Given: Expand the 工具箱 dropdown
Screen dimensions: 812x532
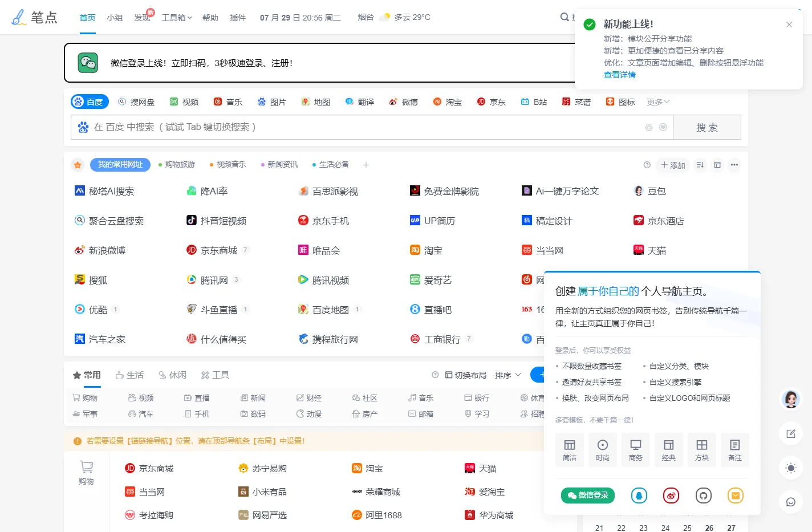Looking at the screenshot, I should [177, 18].
